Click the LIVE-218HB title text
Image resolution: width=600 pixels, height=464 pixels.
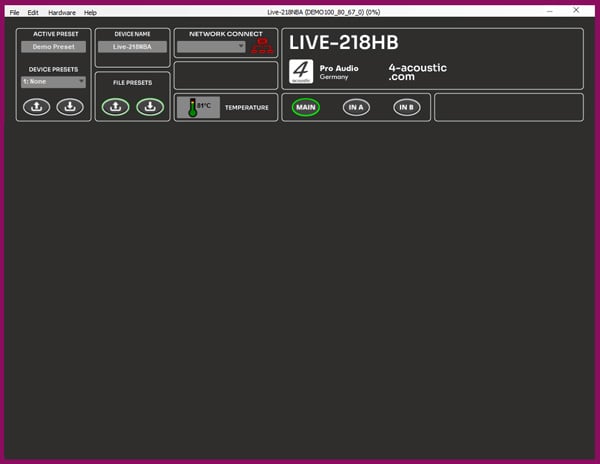[x=344, y=42]
